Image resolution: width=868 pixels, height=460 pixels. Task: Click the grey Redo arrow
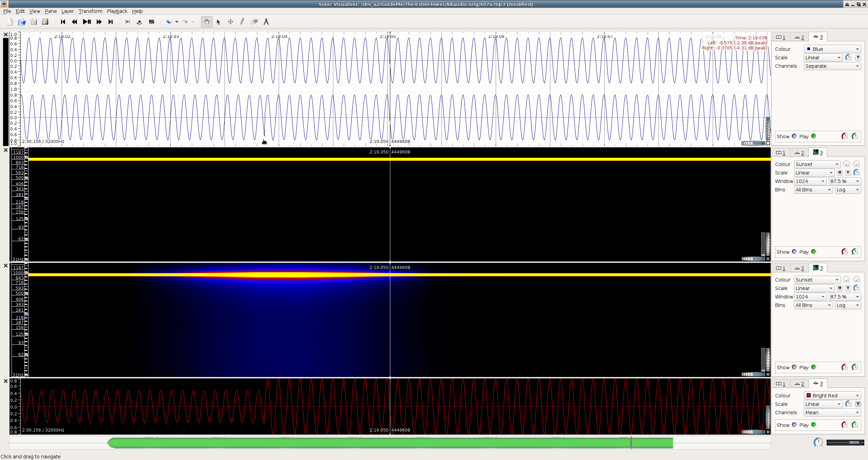click(x=185, y=22)
